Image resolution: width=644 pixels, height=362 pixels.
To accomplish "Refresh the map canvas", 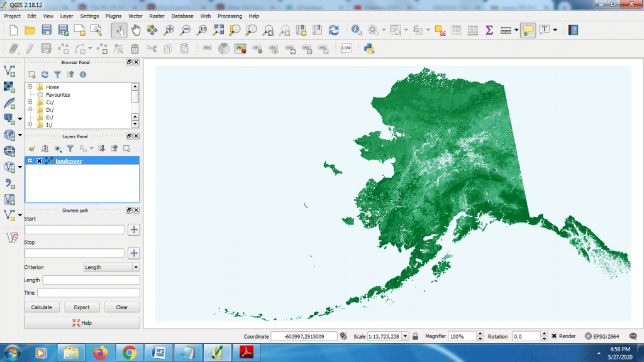I will pyautogui.click(x=333, y=30).
